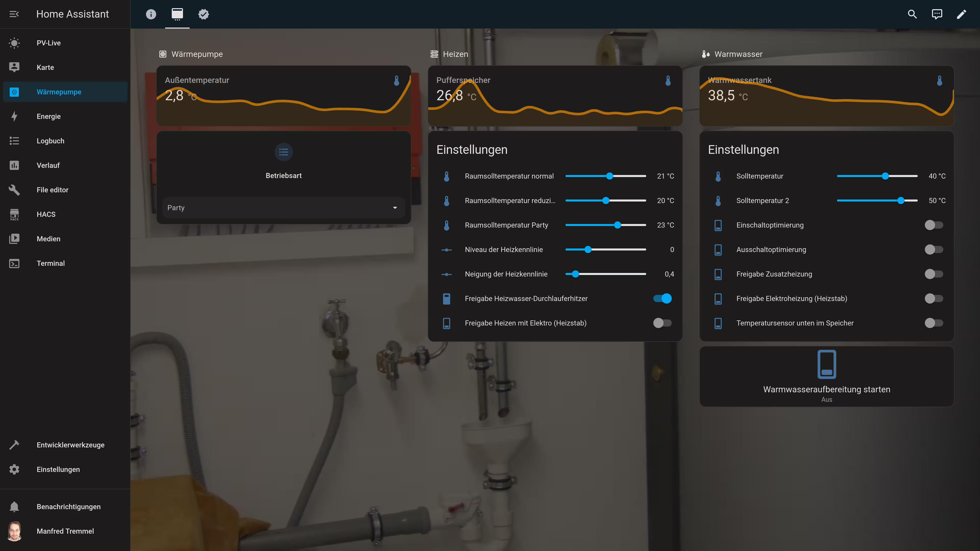Screen dimensions: 980x551
Task: Click Raumsolltemperatur Party thermometer icon
Action: point(446,225)
